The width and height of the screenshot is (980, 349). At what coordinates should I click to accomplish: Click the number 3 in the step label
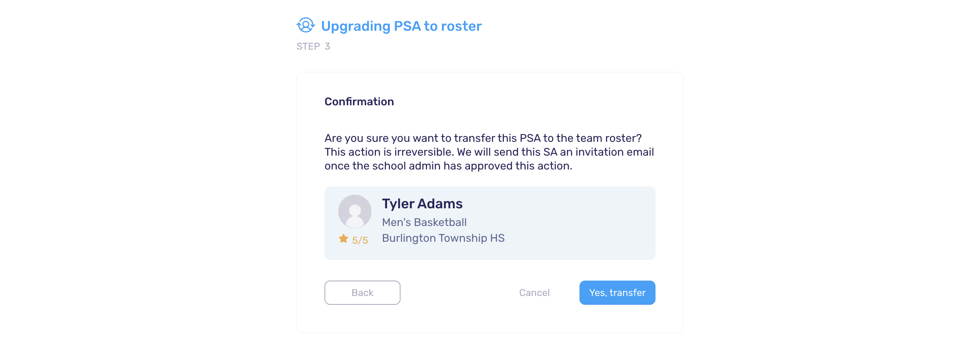[x=327, y=47]
